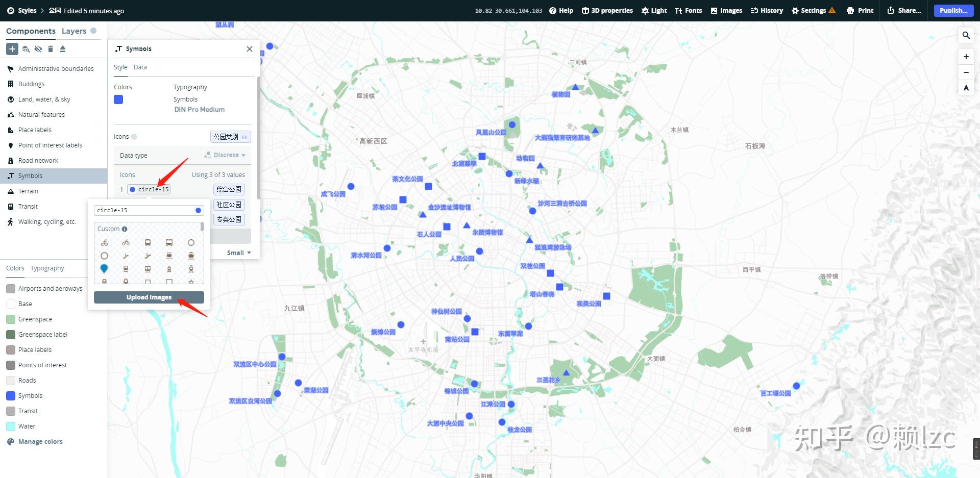Toggle visibility of all components with the eye icon
The width and height of the screenshot is (980, 478).
tap(38, 49)
